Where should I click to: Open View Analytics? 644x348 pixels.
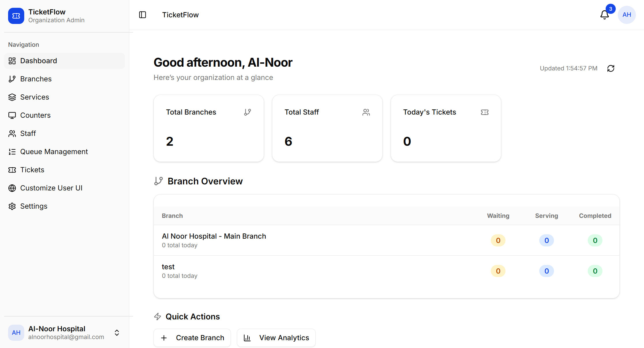coord(276,338)
